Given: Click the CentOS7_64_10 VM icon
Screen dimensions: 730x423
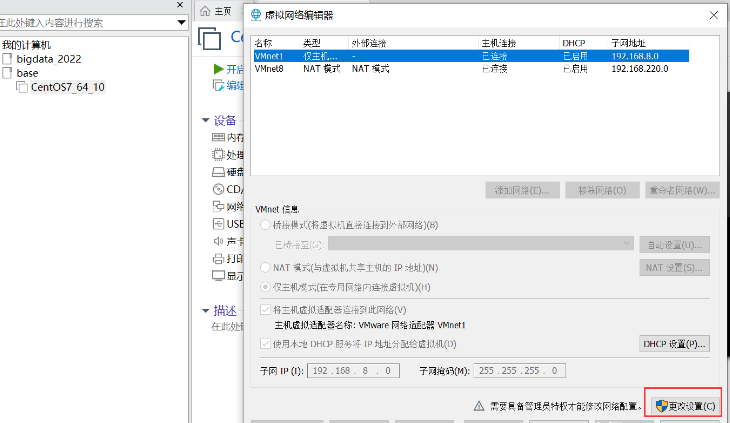Looking at the screenshot, I should [22, 87].
